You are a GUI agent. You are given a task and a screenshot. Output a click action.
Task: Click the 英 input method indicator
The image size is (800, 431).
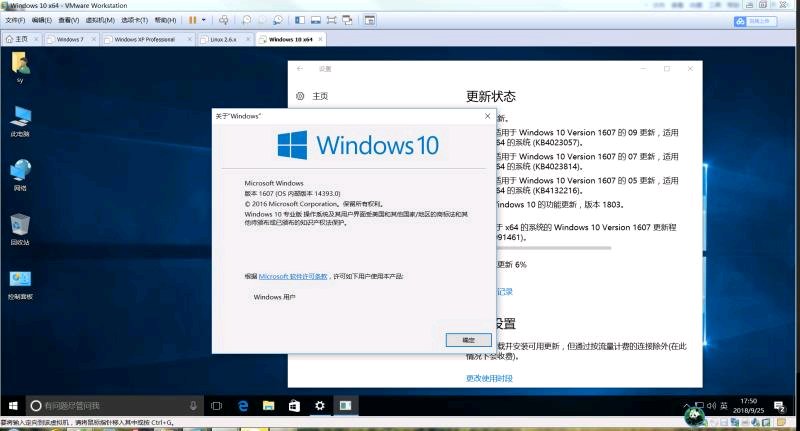coord(724,406)
